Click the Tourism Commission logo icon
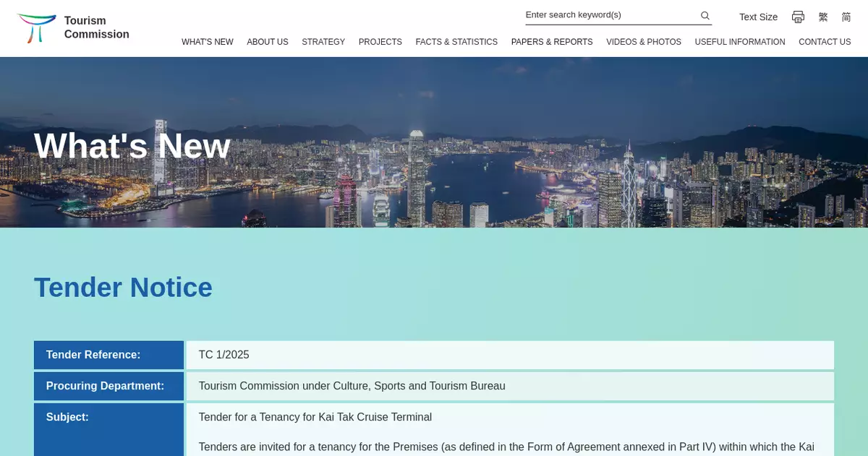The width and height of the screenshot is (868, 456). tap(36, 28)
